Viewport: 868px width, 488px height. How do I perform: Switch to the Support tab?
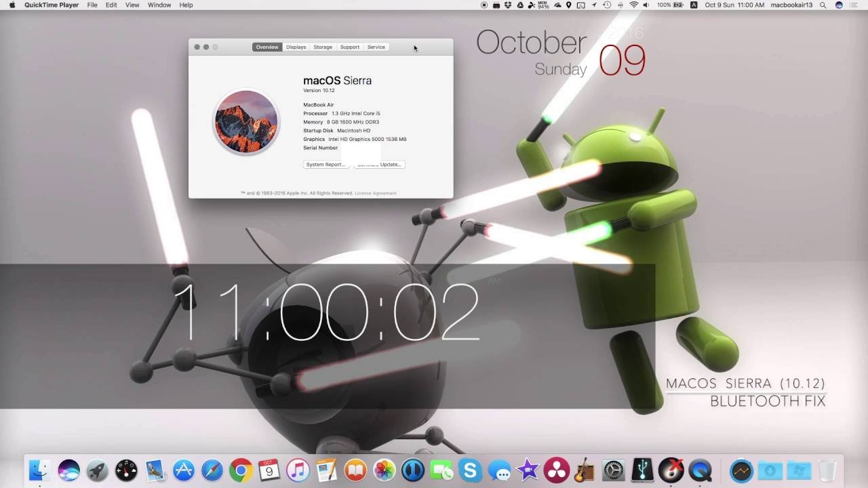pos(350,47)
